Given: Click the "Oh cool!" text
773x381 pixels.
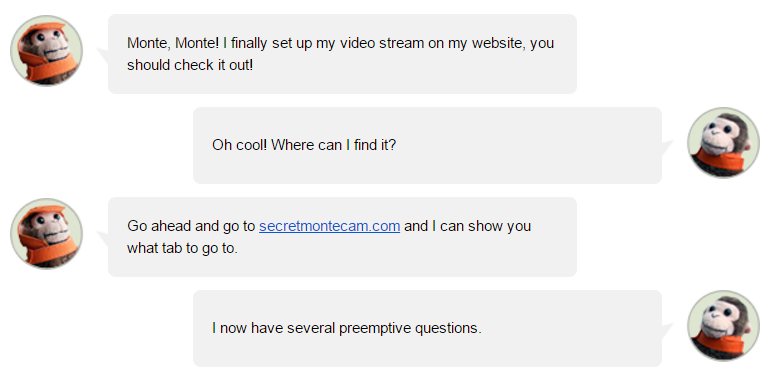Looking at the screenshot, I should (x=240, y=145).
